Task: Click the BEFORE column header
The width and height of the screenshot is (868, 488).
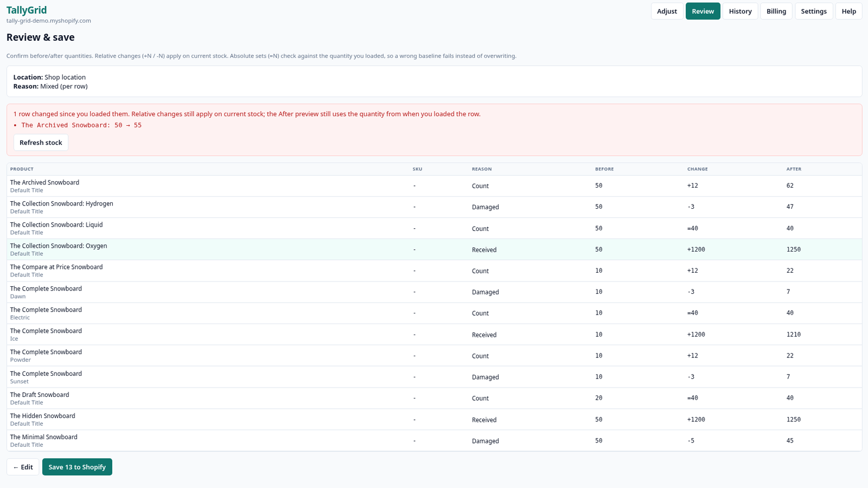Action: pos(604,169)
